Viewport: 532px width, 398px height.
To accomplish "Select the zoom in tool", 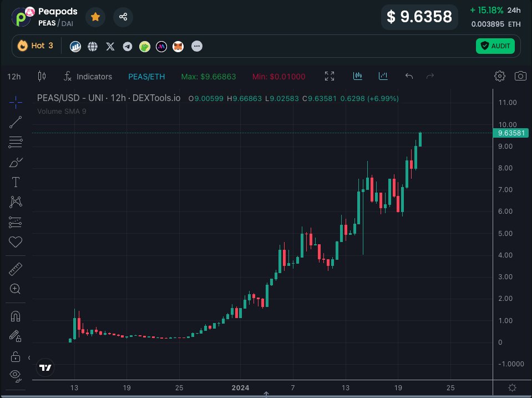I will coord(16,289).
